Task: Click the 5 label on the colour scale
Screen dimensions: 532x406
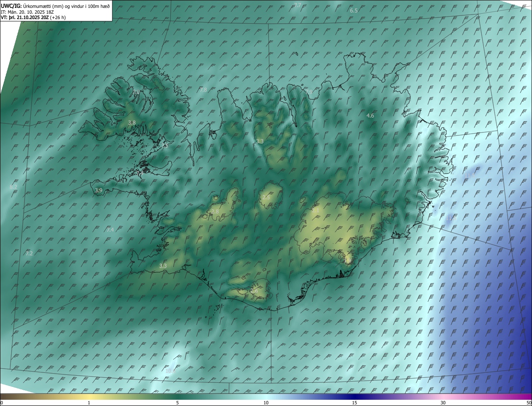Action: click(x=177, y=403)
